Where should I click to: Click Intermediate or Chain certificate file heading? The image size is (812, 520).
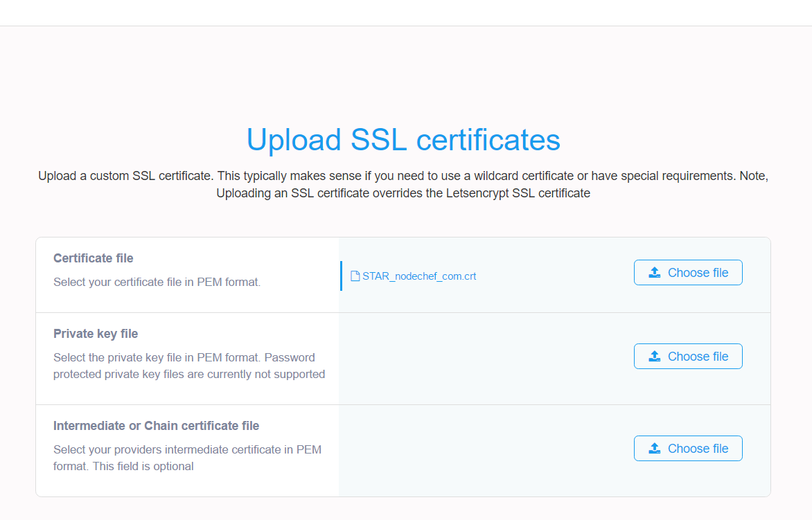[157, 426]
